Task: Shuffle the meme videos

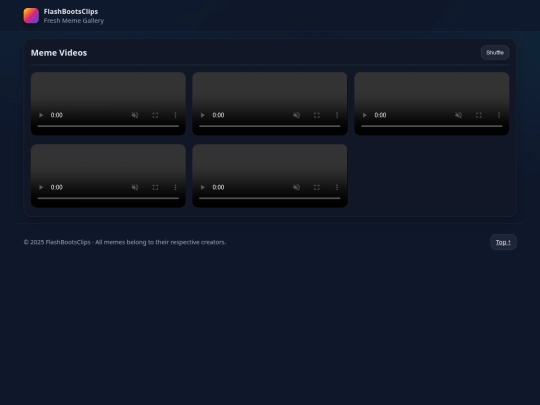Action: tap(495, 53)
